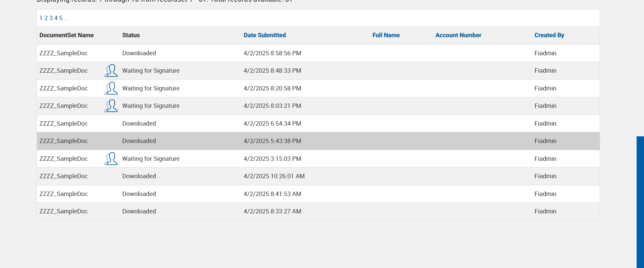Screen dimensions: 644x268
Task: Go to page 2 of results
Action: tap(46, 18)
